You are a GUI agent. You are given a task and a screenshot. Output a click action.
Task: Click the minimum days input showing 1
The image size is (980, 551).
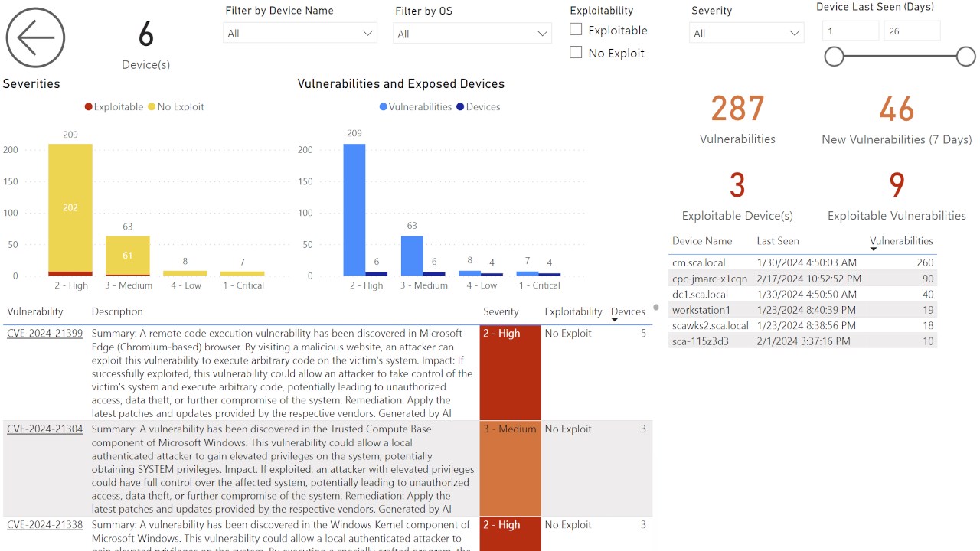pyautogui.click(x=851, y=31)
